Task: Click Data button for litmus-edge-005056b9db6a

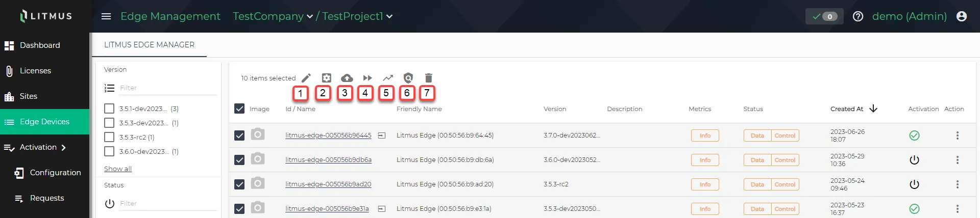Action: coord(757,160)
